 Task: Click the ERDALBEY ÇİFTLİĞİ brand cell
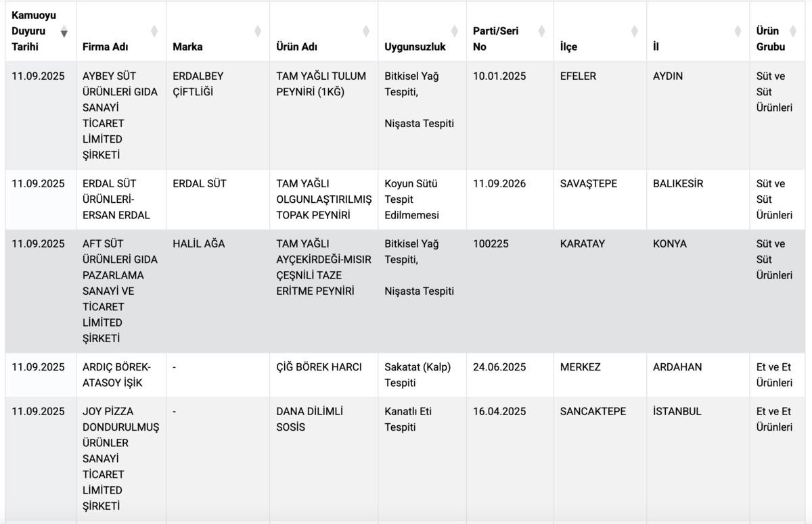coord(198,84)
